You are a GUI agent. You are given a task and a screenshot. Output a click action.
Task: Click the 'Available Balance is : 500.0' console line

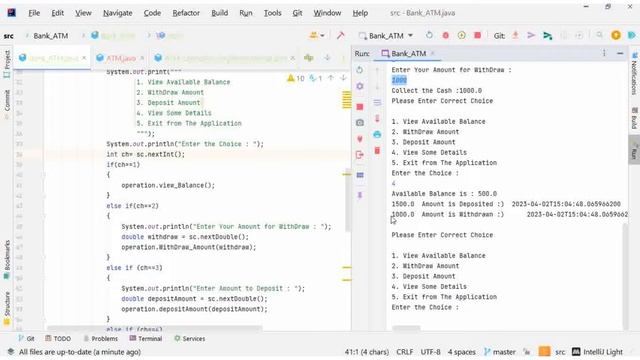click(444, 193)
